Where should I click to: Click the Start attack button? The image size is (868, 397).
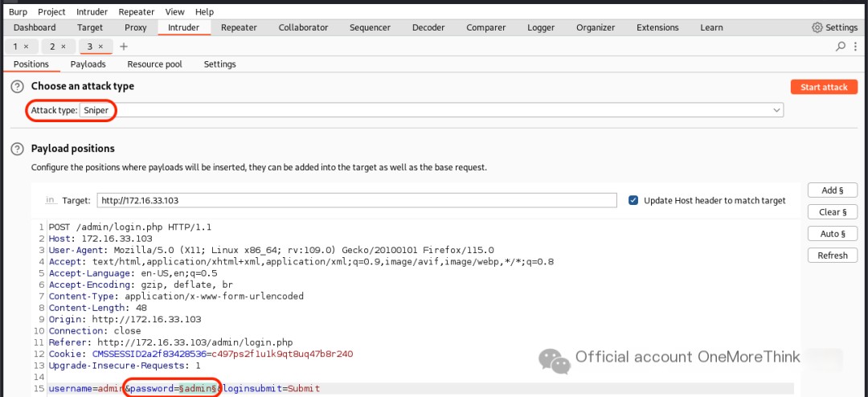[824, 87]
